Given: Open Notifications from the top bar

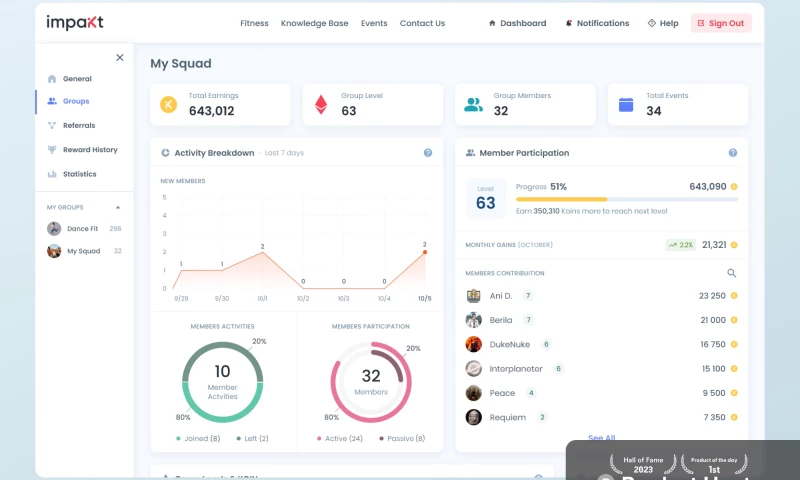Looking at the screenshot, I should (597, 23).
